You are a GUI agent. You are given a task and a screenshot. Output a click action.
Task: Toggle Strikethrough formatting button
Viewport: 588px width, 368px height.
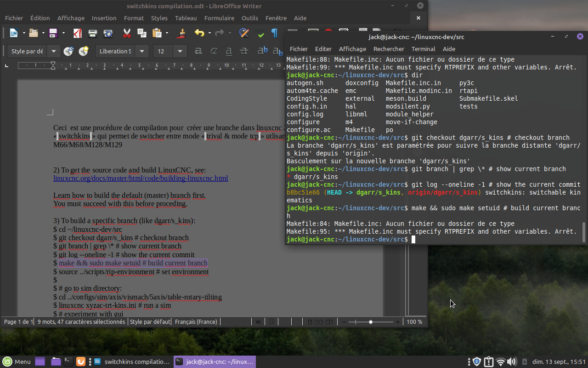244,51
